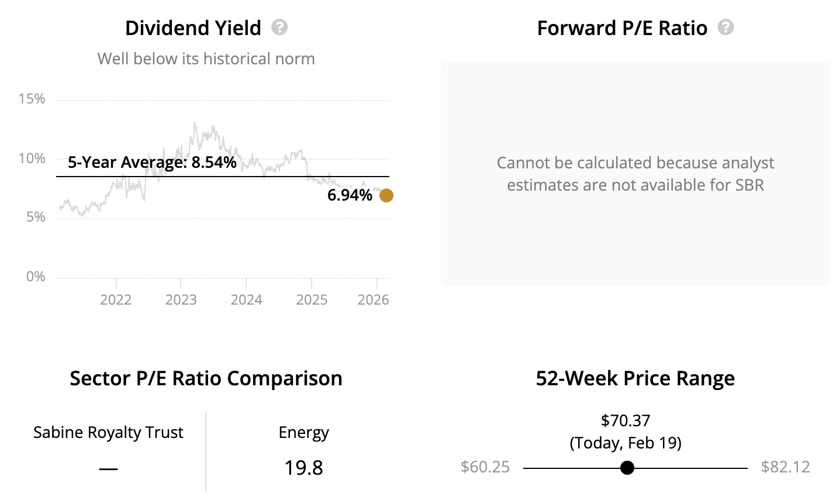The image size is (836, 504).
Task: Click the Forward P/E Ratio heading
Action: (x=622, y=28)
